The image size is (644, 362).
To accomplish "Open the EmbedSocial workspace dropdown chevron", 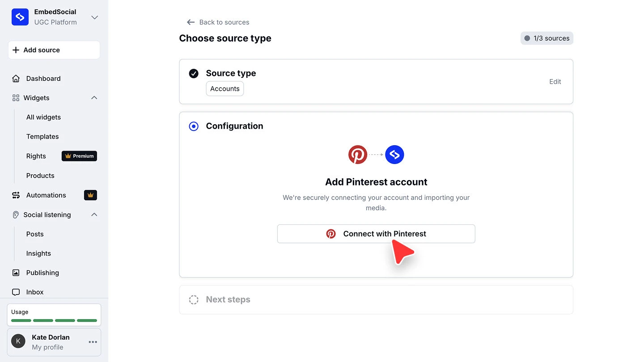I will coord(94,17).
